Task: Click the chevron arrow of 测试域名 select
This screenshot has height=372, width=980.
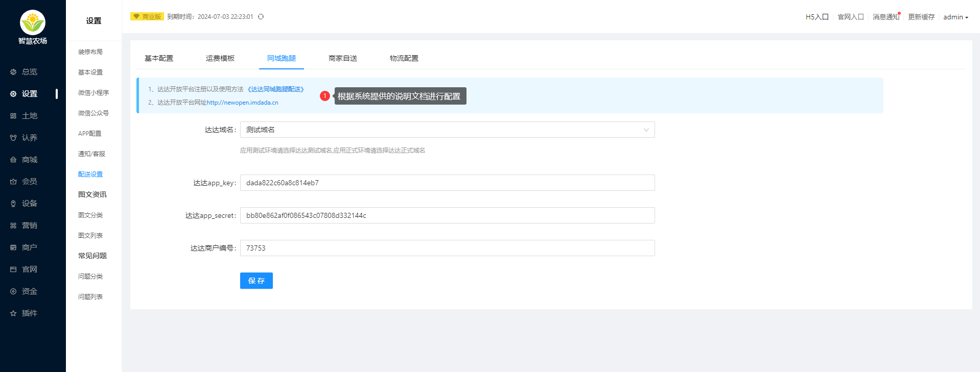Action: [646, 130]
